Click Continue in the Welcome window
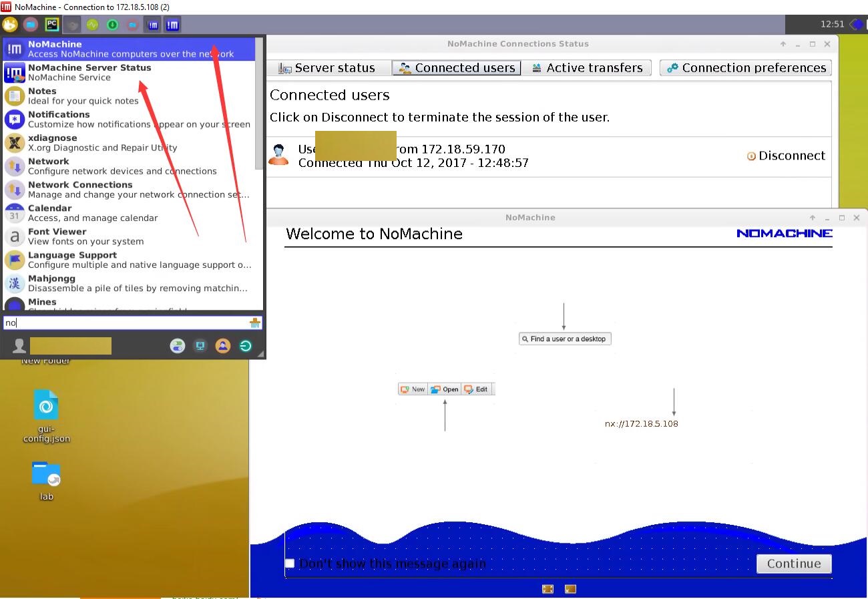Image resolution: width=868 pixels, height=599 pixels. click(794, 564)
